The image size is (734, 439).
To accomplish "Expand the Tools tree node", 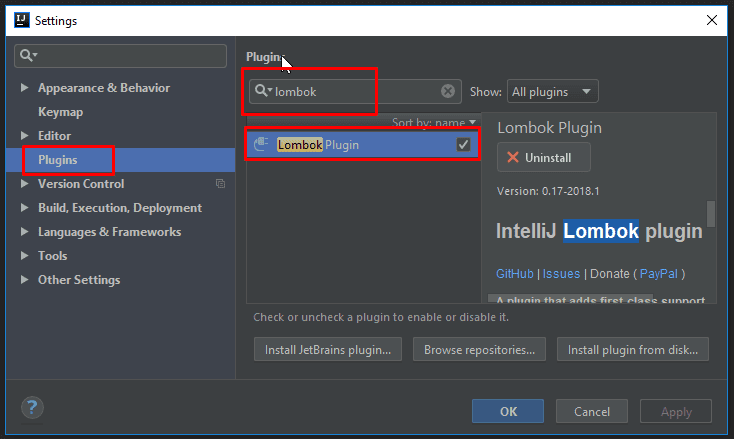I will pyautogui.click(x=24, y=256).
